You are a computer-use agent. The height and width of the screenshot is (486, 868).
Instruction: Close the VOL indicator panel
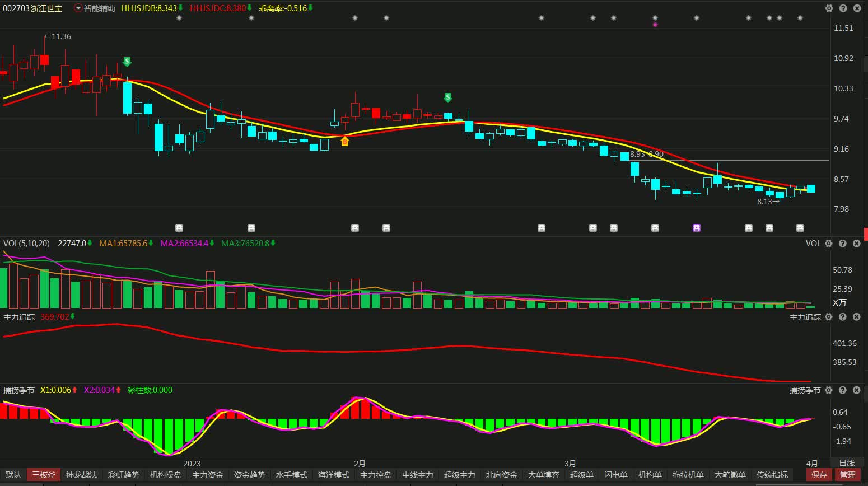pos(856,244)
